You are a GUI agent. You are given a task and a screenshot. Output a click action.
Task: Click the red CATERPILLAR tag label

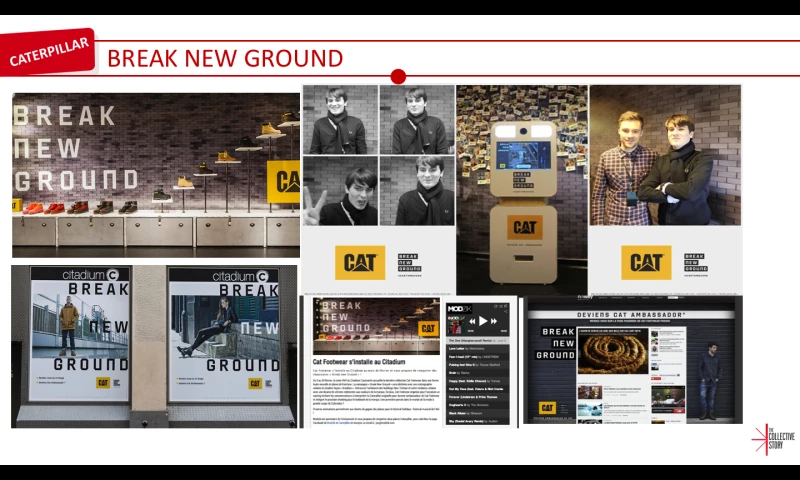(47, 52)
